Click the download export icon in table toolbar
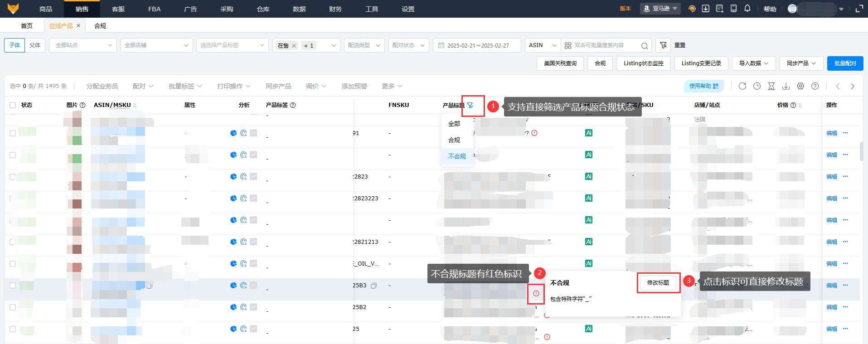The image size is (868, 344). [786, 86]
